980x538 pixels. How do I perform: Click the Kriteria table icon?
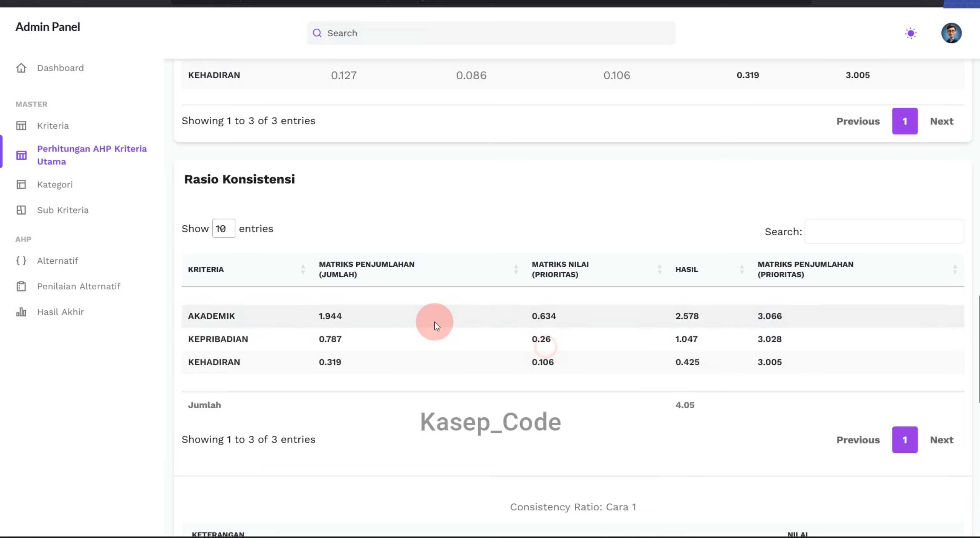pos(21,126)
